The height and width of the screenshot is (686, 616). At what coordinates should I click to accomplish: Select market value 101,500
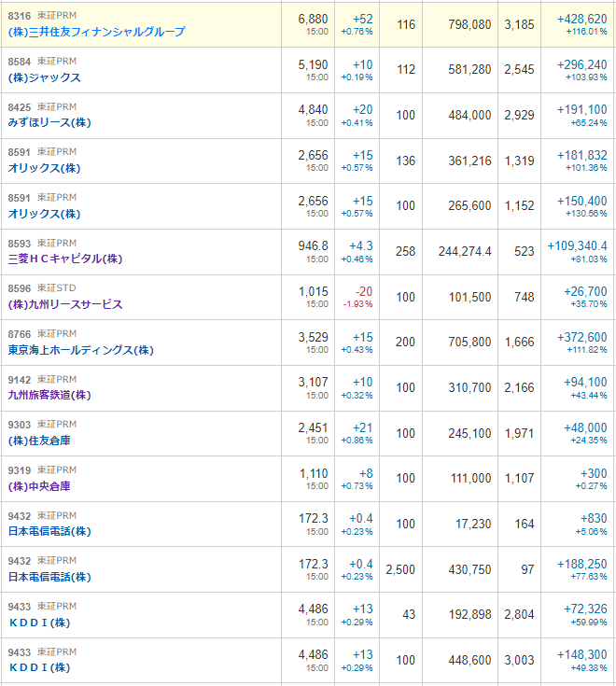(469, 298)
